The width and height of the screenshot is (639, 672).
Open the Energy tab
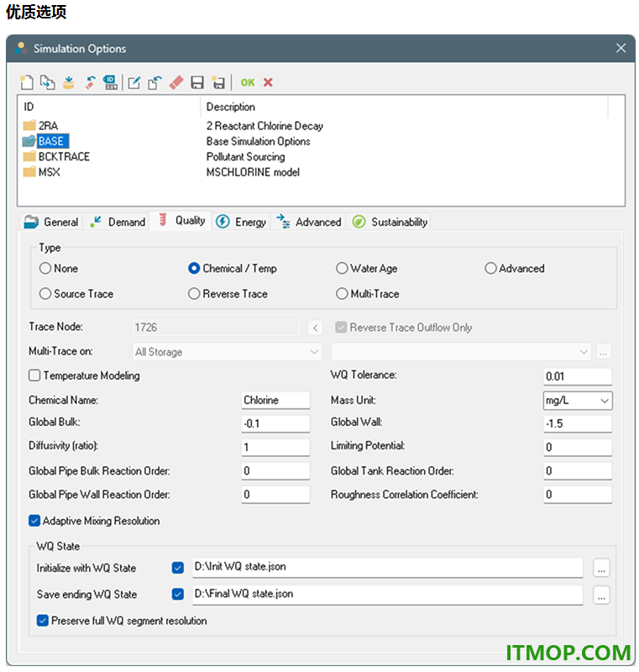(x=241, y=222)
